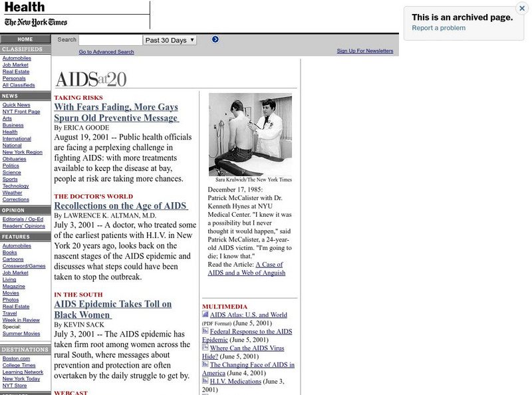Select the DESTINATIONS section header
This screenshot has width=532, height=395.
pos(25,350)
